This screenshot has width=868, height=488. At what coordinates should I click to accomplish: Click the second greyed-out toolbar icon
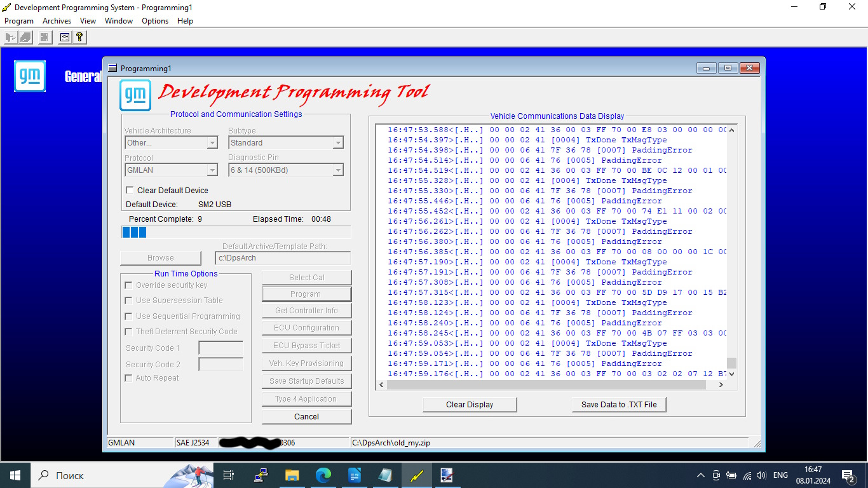click(25, 37)
